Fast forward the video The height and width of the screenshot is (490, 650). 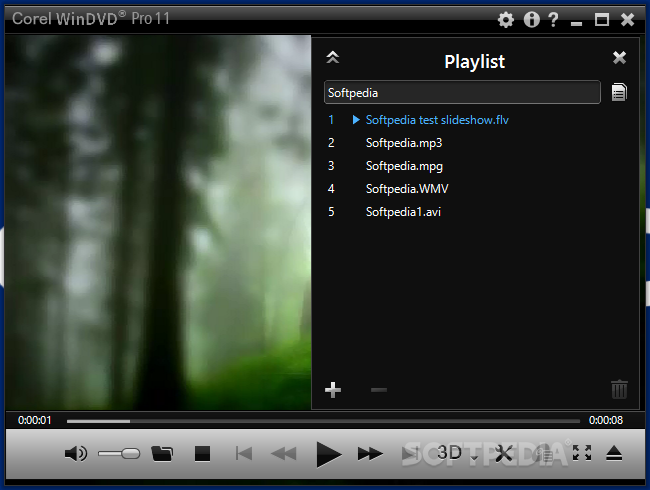(370, 454)
